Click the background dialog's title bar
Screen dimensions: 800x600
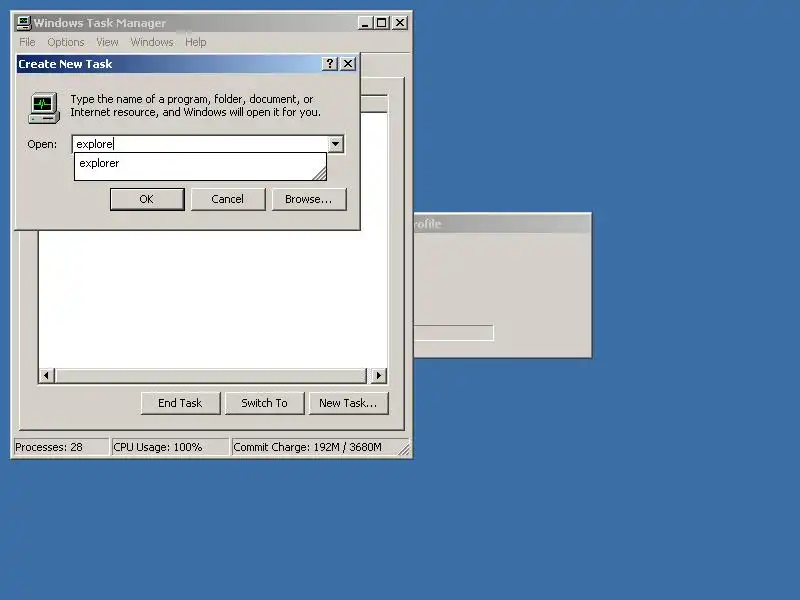tap(503, 223)
